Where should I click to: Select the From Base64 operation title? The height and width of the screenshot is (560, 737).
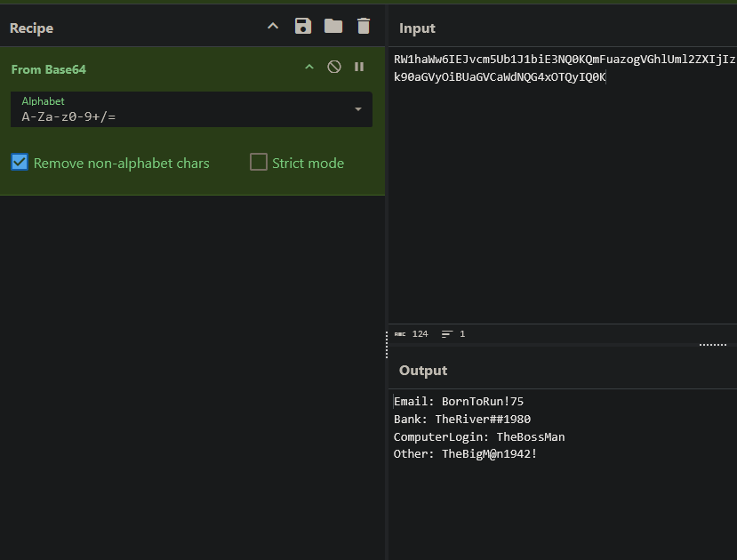pos(48,69)
